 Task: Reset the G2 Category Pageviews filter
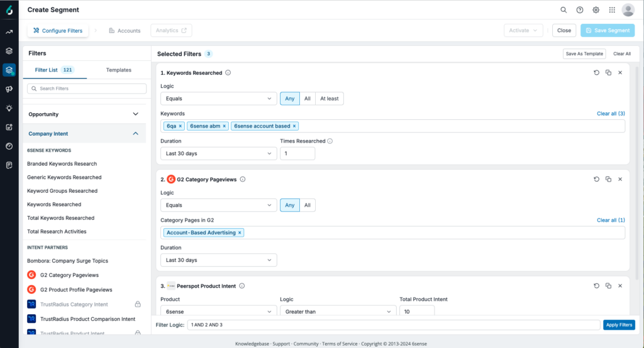tap(596, 179)
